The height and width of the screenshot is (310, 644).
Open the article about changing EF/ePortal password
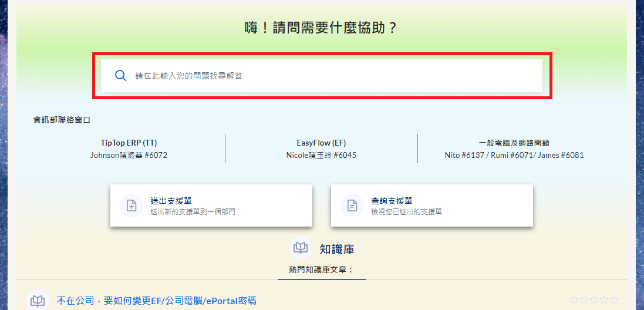click(156, 301)
